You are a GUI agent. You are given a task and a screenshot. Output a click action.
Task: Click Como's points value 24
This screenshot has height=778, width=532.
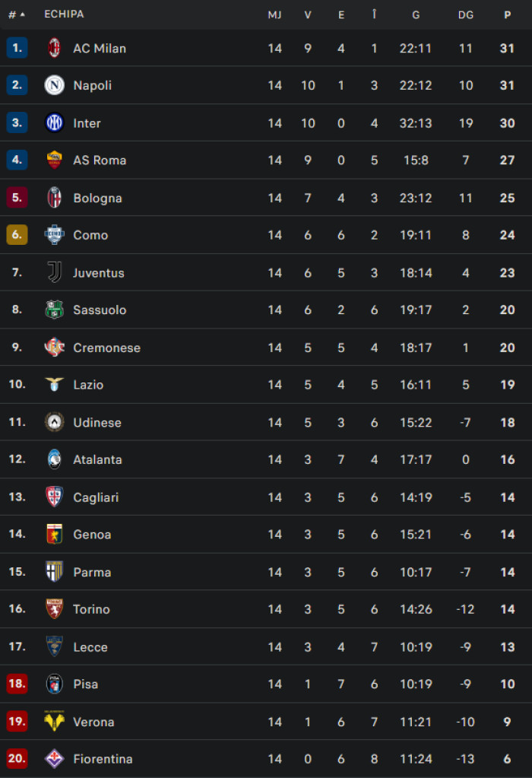[x=507, y=235]
